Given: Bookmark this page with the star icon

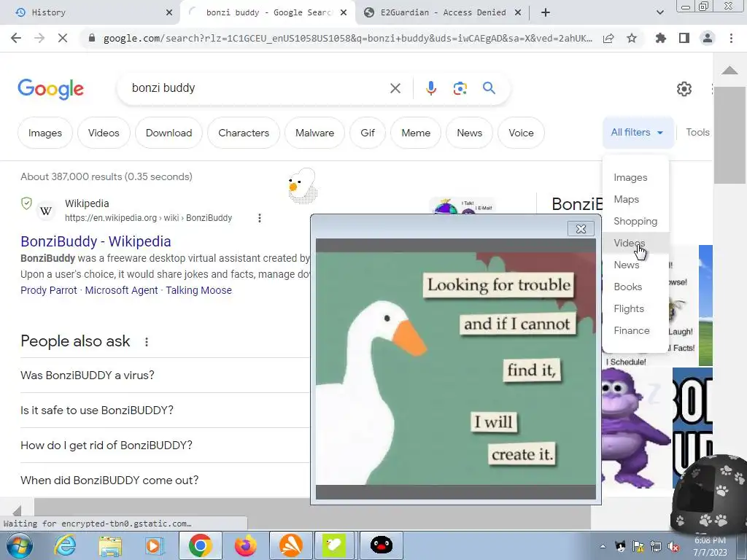Looking at the screenshot, I should point(632,38).
